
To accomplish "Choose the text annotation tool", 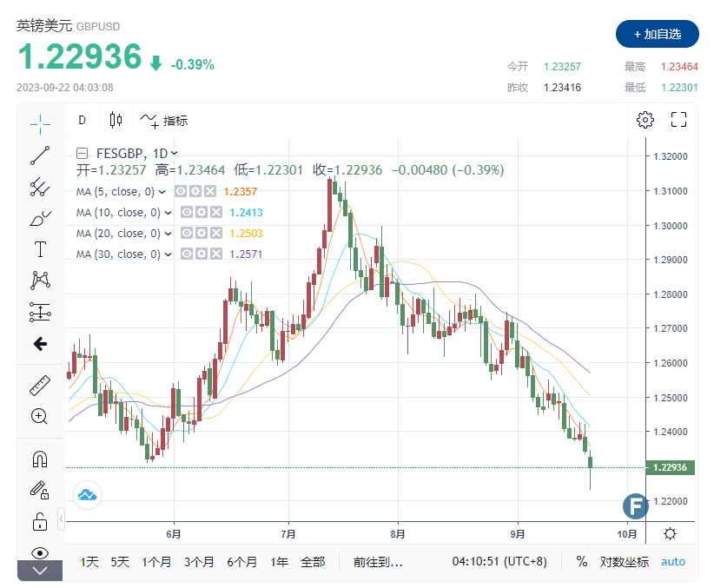I will 40,249.
